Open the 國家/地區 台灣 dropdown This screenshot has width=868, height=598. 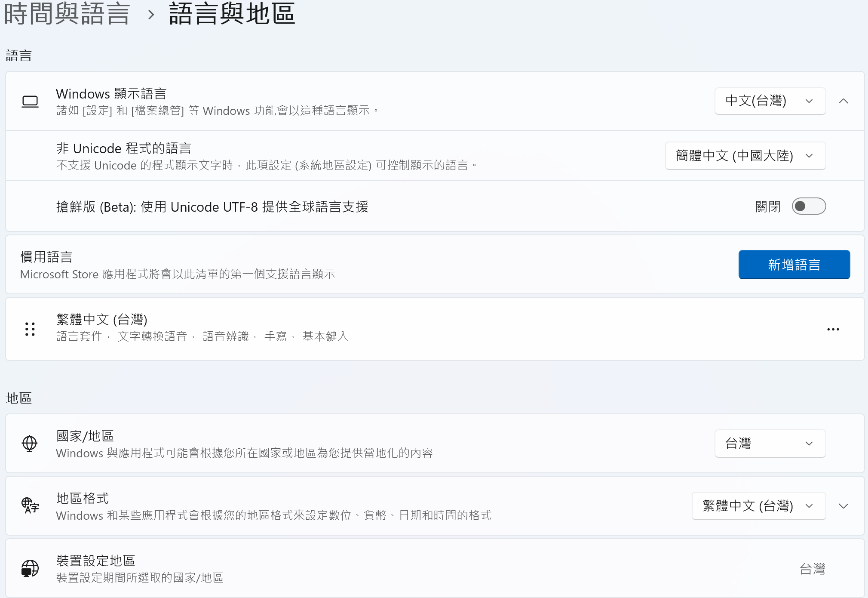(x=770, y=444)
